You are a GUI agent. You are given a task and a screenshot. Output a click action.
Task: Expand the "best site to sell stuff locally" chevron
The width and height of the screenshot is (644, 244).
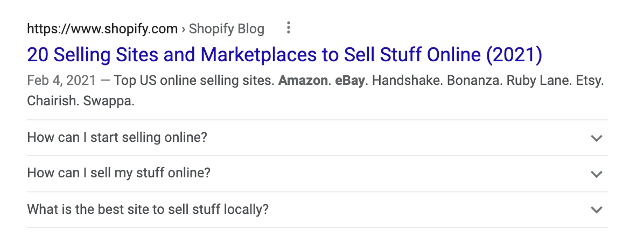coord(596,210)
